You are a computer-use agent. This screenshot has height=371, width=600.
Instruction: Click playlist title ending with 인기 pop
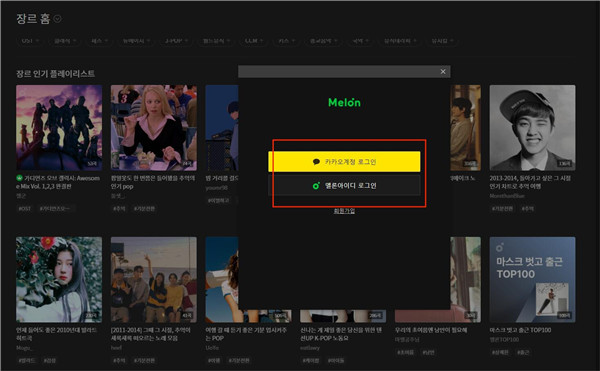(153, 182)
